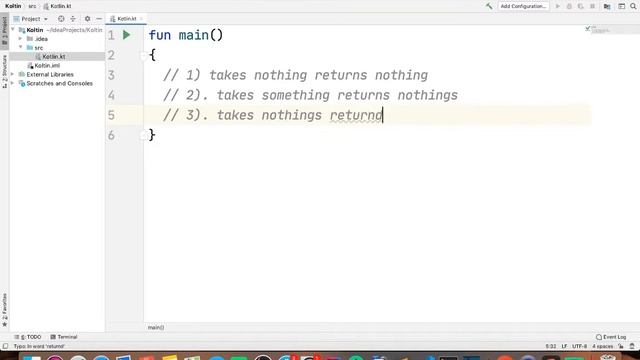Hide the Project panel with minus icon

coord(99,19)
